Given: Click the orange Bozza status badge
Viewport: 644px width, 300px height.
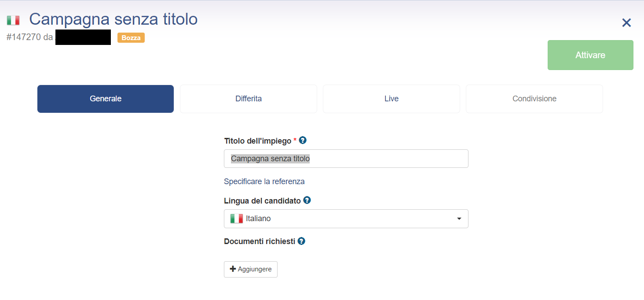Looking at the screenshot, I should point(131,38).
